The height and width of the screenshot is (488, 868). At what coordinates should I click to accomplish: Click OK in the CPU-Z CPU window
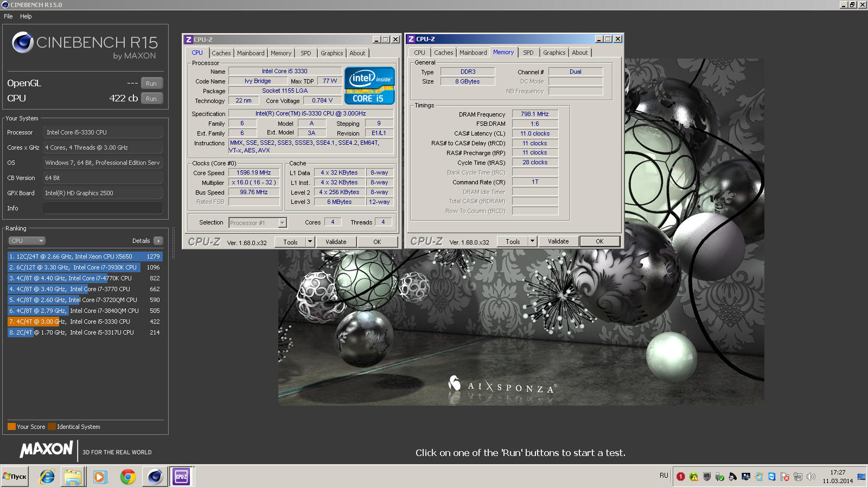(377, 242)
